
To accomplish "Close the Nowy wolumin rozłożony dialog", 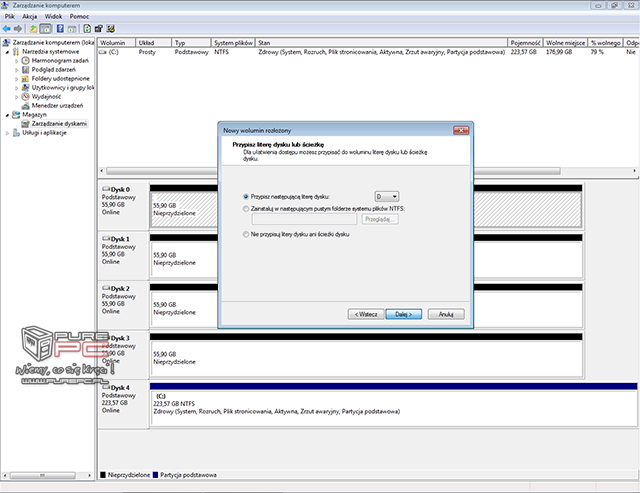I will 461,130.
